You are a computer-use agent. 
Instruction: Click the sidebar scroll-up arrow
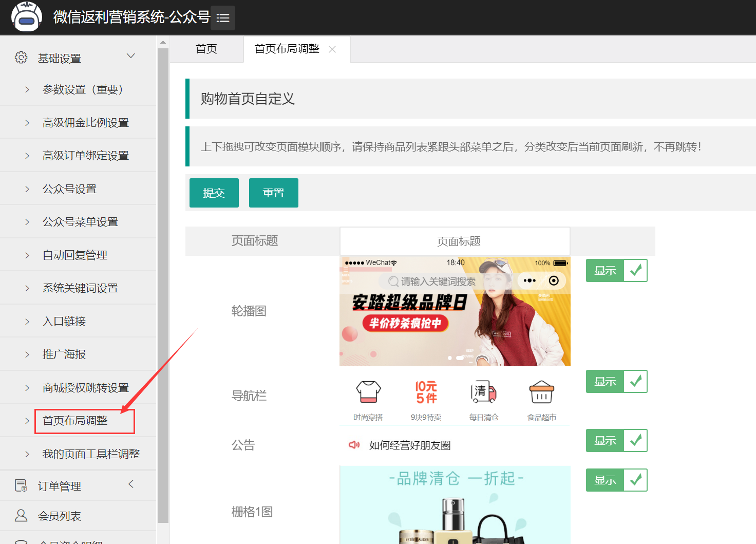pos(163,42)
